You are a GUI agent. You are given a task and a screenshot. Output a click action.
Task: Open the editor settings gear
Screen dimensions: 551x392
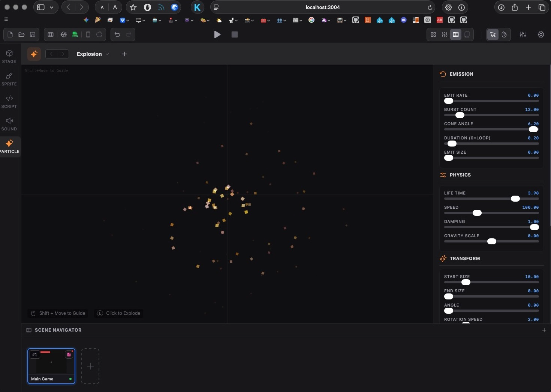541,34
